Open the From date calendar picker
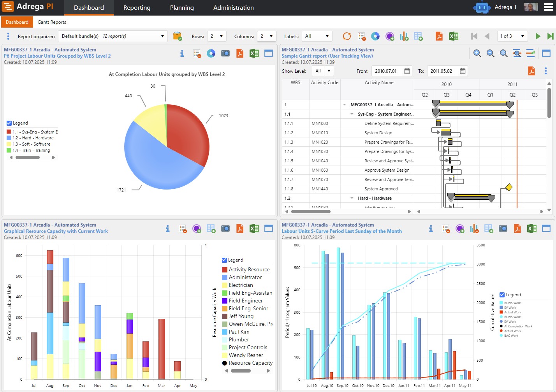The image size is (556, 392). pos(407,71)
